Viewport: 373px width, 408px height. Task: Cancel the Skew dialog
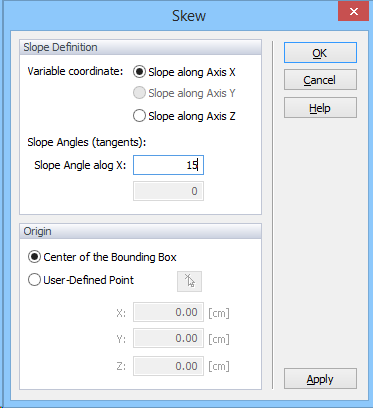320,80
